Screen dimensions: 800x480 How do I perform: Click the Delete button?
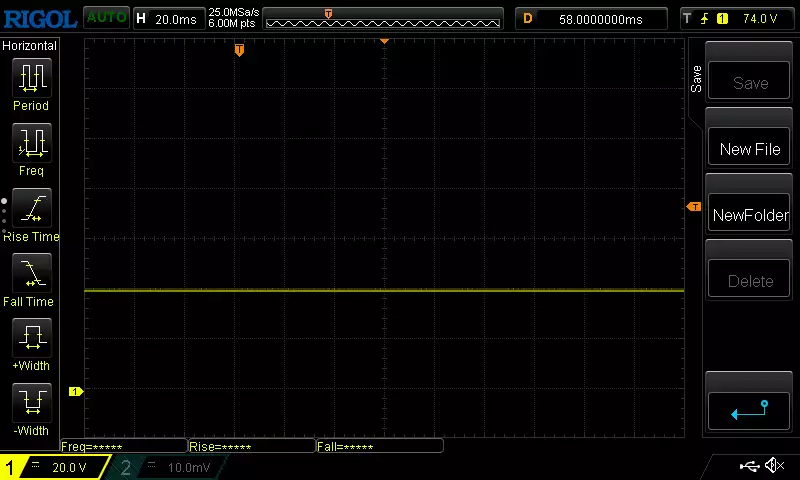click(x=748, y=279)
